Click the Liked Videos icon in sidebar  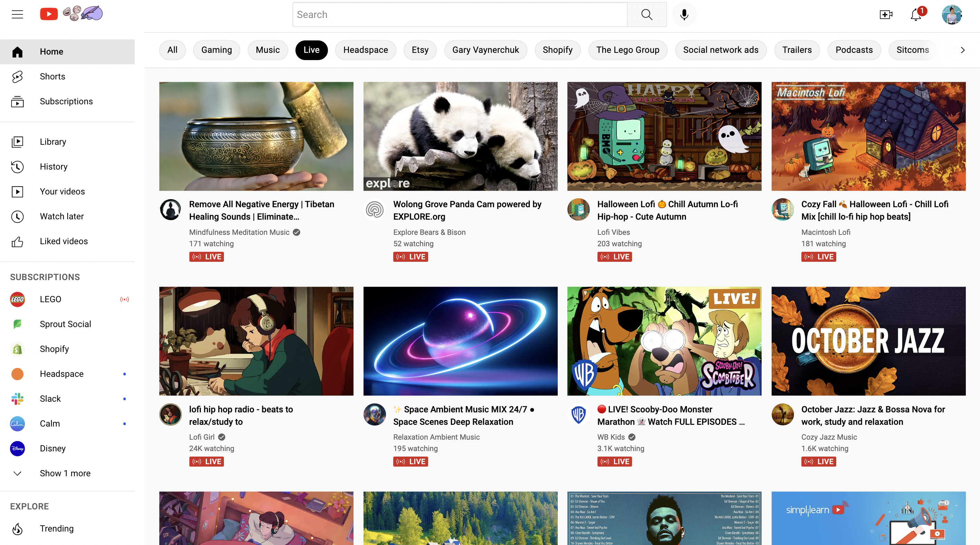18,241
